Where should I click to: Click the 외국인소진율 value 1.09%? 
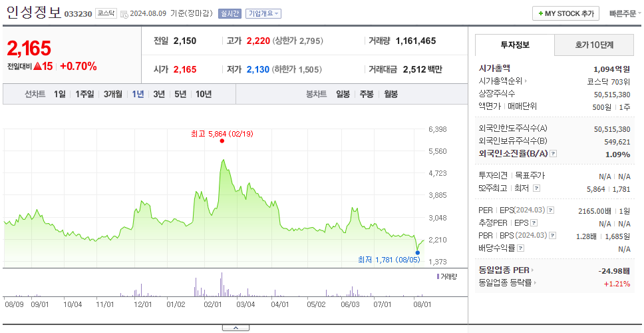617,155
